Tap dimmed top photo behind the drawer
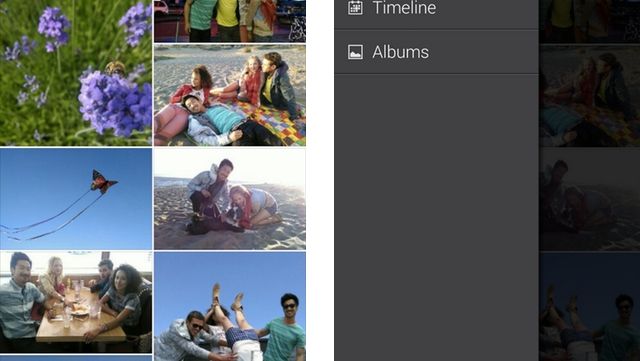Screen dimensions: 640x361 tap(590, 21)
